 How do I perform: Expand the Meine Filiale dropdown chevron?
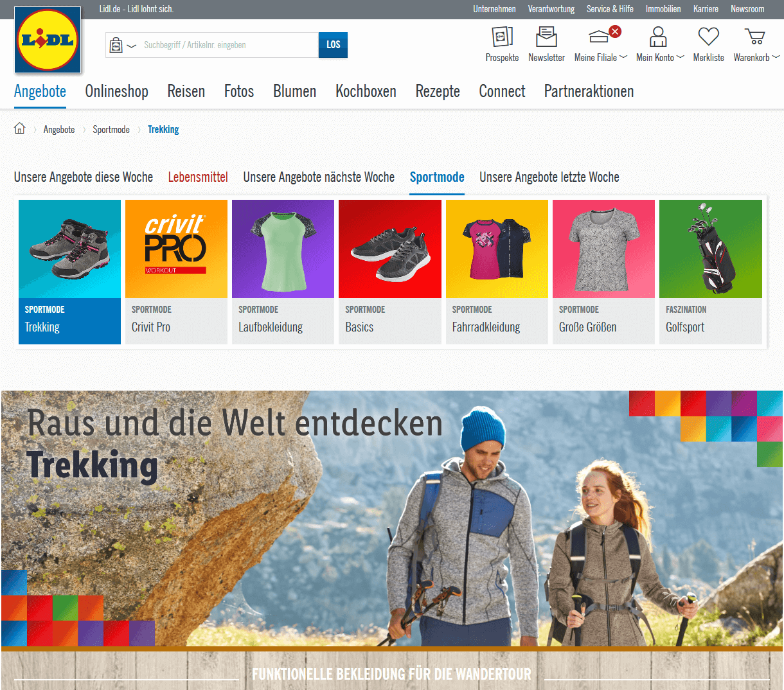tap(623, 57)
